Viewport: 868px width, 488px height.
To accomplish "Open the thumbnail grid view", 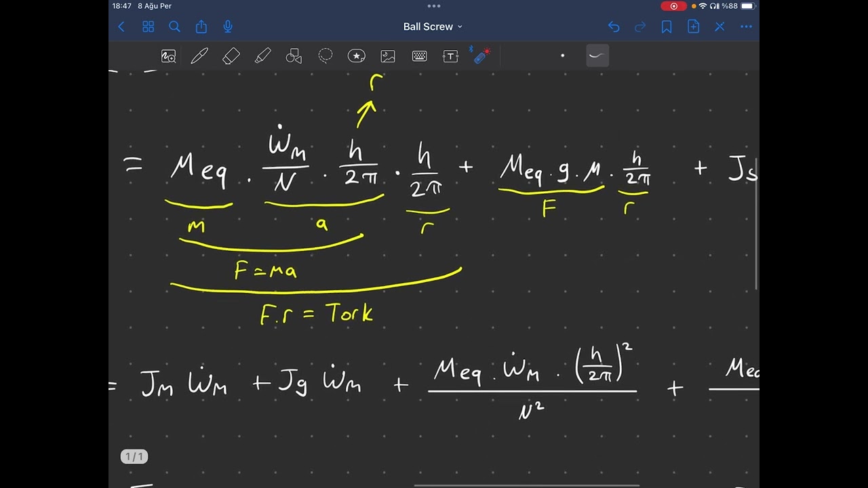I will point(148,26).
